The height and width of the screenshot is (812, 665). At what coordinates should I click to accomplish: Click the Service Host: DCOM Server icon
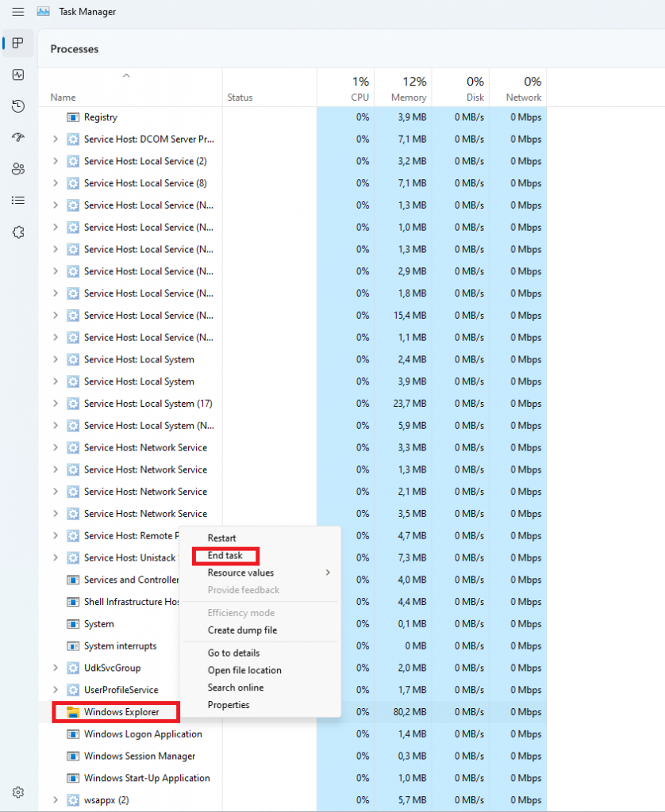[x=73, y=140]
